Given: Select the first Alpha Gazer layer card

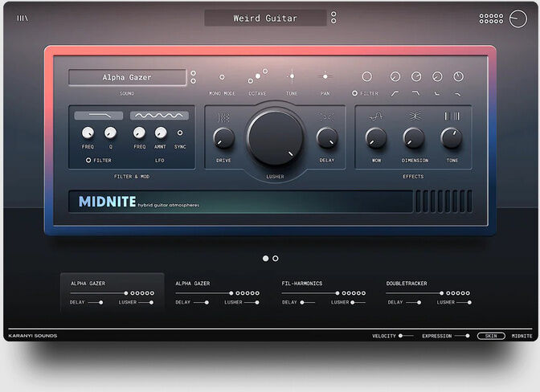Looking at the screenshot, I should pyautogui.click(x=112, y=292).
